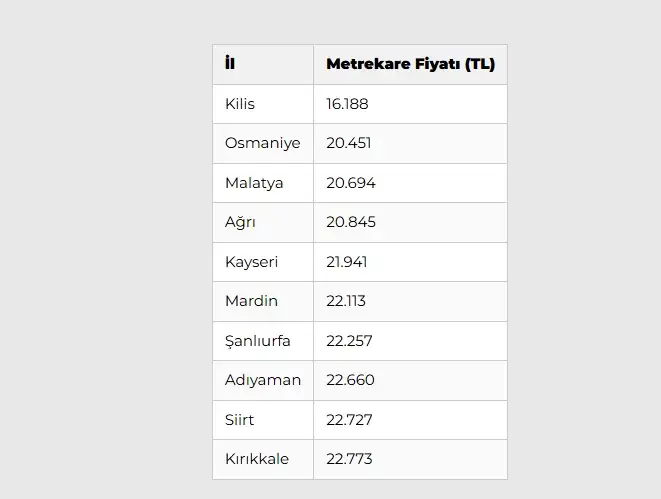Select the Siirt province cell
Viewport: 661px width, 499px height.
(x=242, y=420)
